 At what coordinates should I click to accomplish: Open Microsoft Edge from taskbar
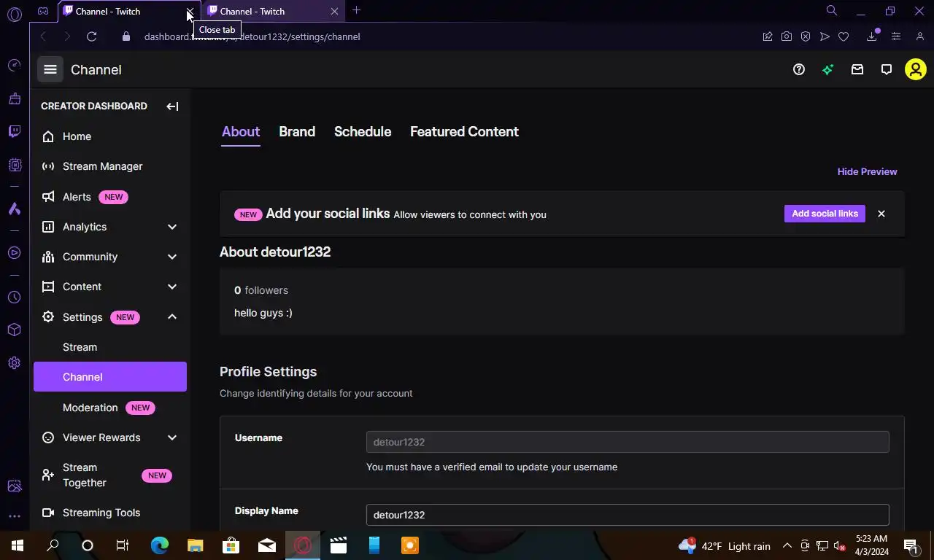click(x=160, y=545)
